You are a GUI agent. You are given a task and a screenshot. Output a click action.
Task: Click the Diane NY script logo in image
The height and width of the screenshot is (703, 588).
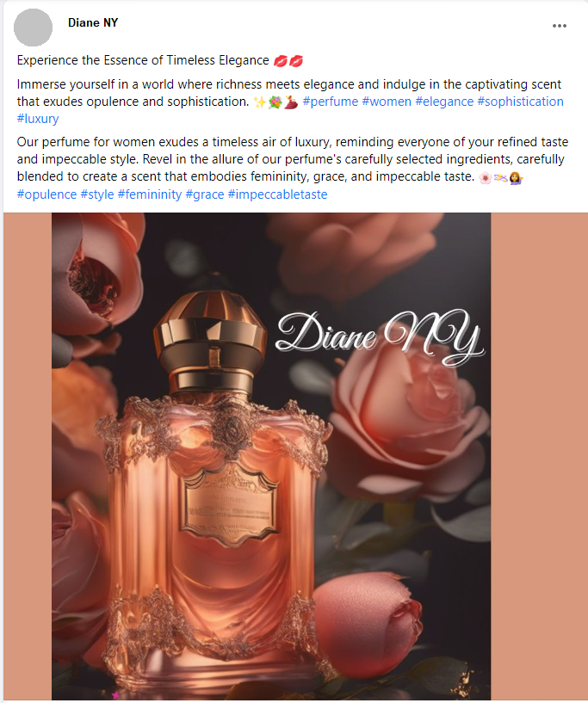tap(380, 335)
